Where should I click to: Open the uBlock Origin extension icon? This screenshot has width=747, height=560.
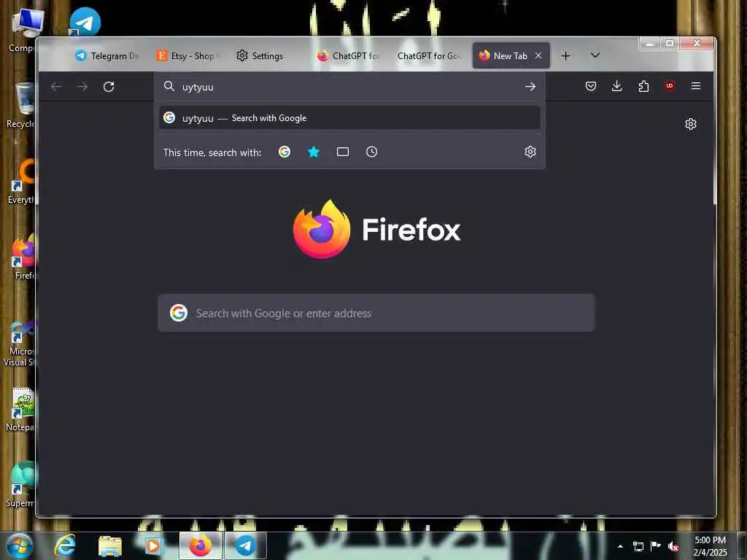pyautogui.click(x=670, y=86)
